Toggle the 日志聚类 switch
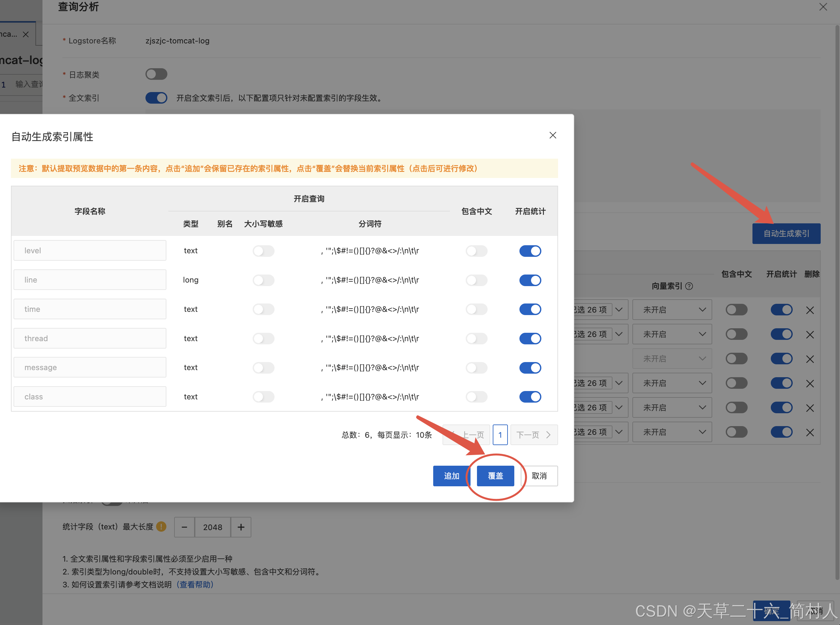This screenshot has width=840, height=625. [156, 74]
